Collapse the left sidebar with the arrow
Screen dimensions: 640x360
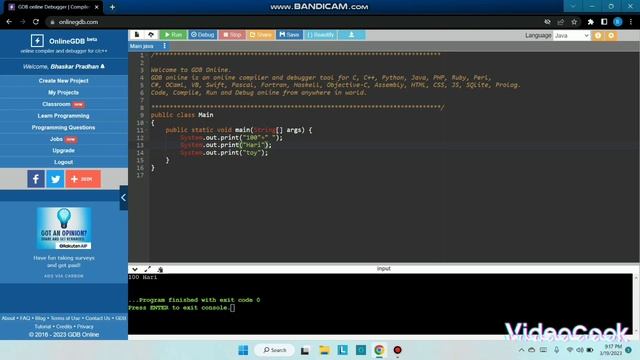click(123, 198)
